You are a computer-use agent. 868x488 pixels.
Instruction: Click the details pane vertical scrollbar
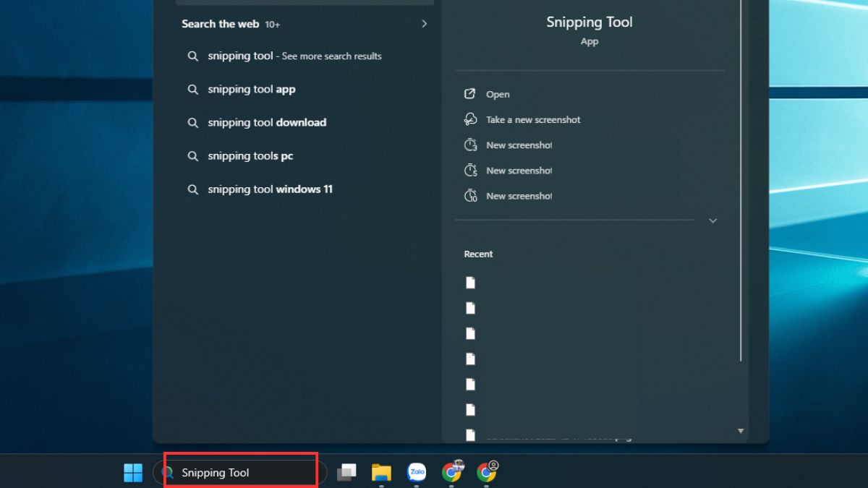(x=741, y=181)
